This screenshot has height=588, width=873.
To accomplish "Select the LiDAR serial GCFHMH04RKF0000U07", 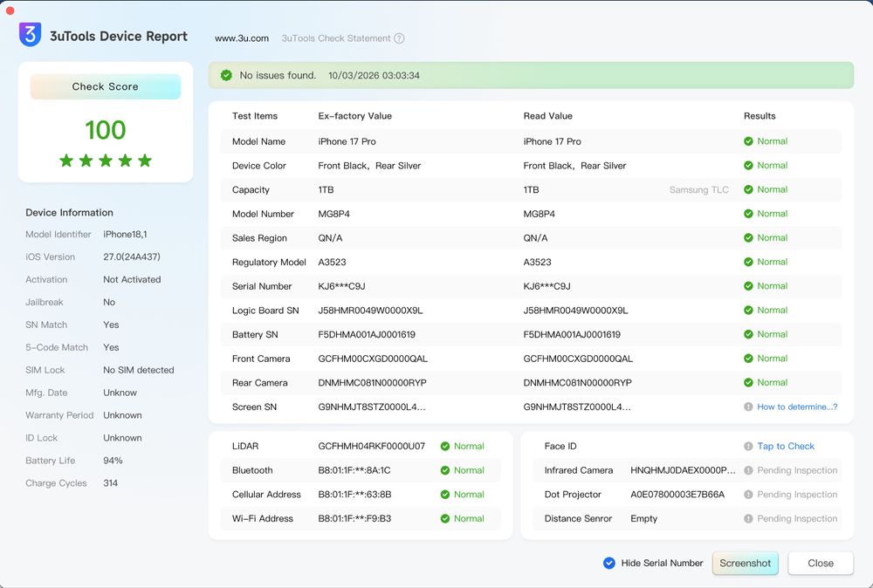I will click(371, 446).
